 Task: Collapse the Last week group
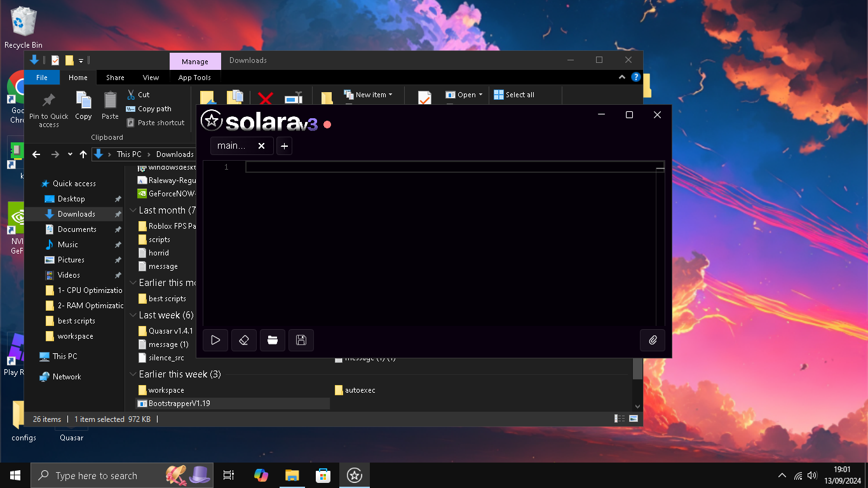(x=133, y=315)
